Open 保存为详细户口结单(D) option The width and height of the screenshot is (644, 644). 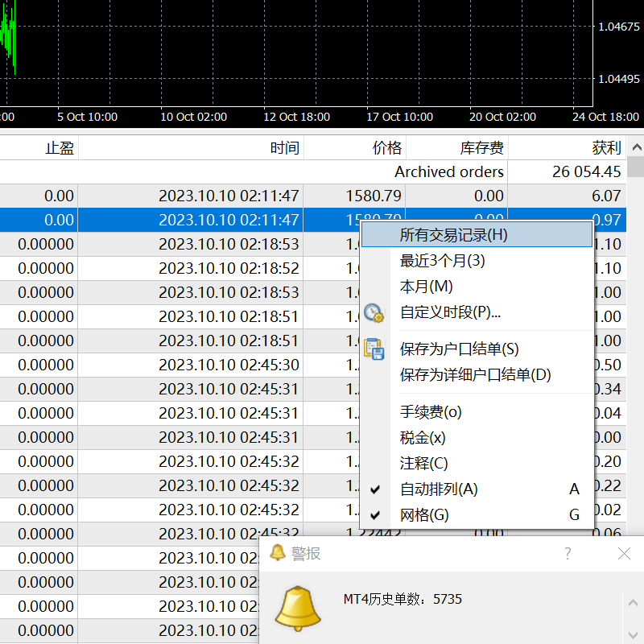475,375
